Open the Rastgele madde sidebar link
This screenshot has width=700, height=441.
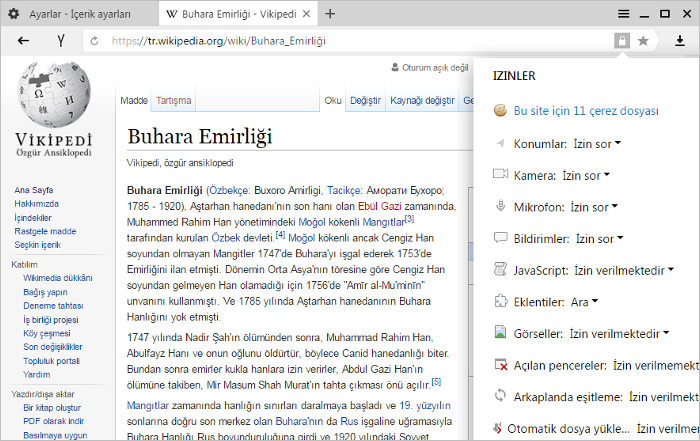click(x=45, y=231)
